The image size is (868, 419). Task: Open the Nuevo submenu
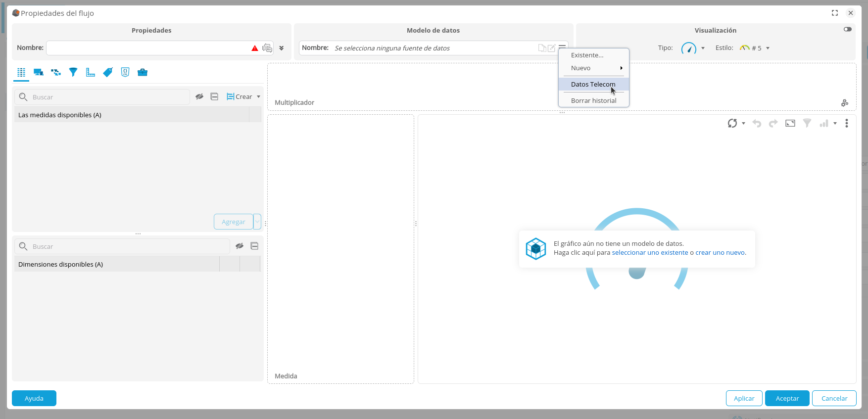click(593, 68)
